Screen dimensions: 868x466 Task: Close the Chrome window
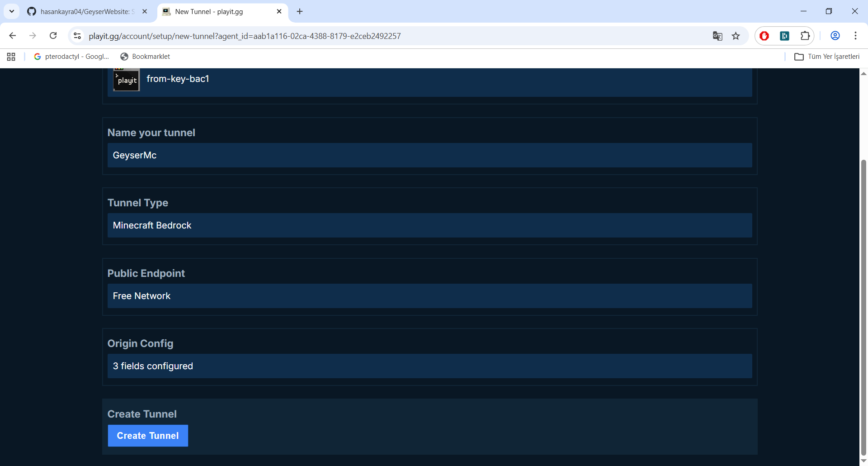(x=854, y=11)
